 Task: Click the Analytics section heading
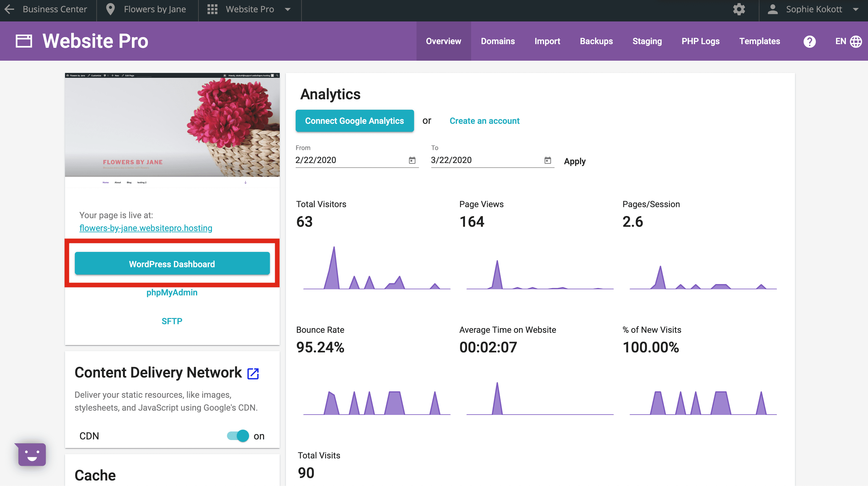pos(330,94)
